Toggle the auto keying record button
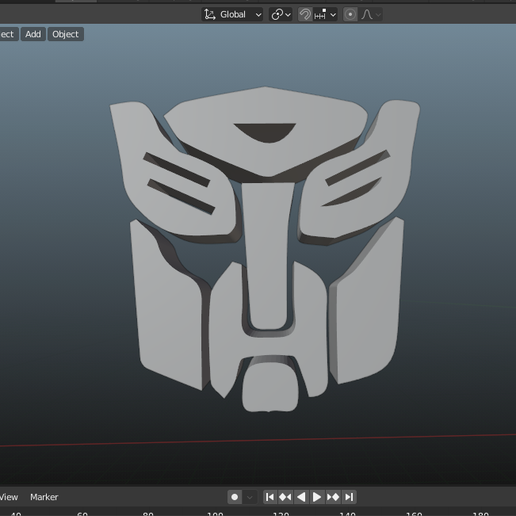Screen dimensions: 516x516 click(x=235, y=497)
